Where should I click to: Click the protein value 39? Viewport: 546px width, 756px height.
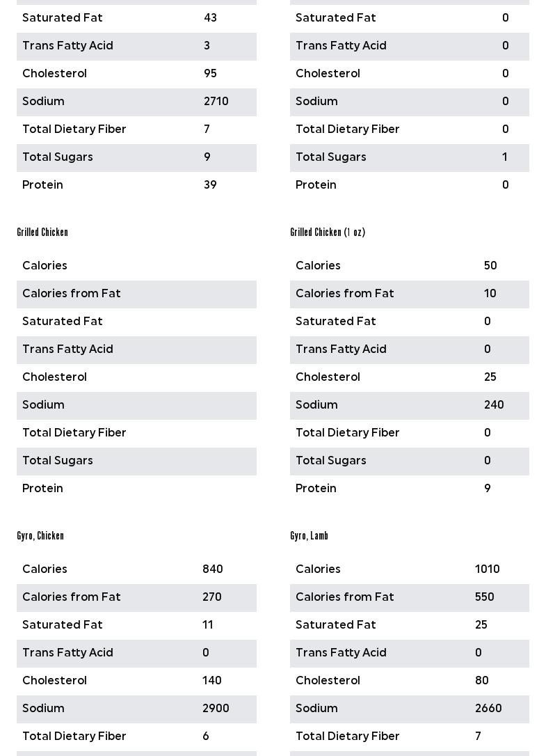coord(210,185)
